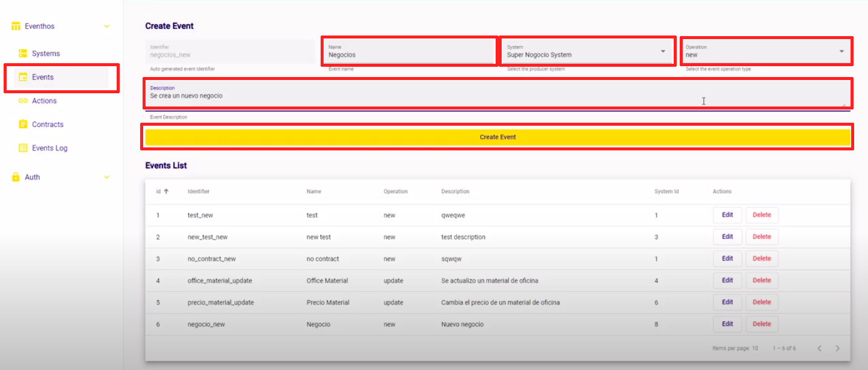Click the System Id column header

(x=666, y=191)
